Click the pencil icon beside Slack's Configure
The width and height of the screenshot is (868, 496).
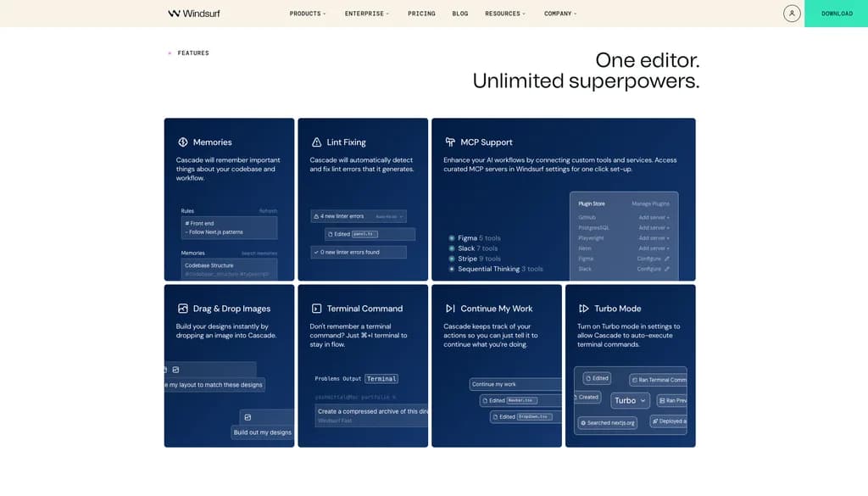tap(666, 269)
